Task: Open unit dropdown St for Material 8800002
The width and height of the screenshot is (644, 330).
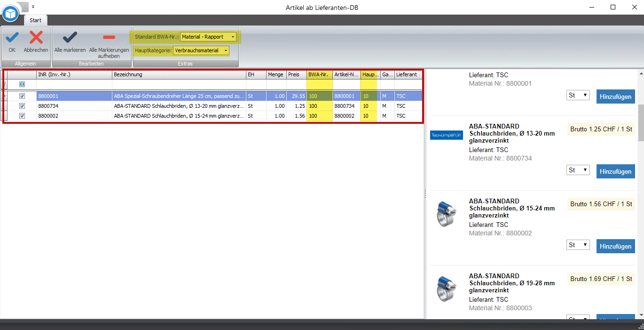Action: 578,245
